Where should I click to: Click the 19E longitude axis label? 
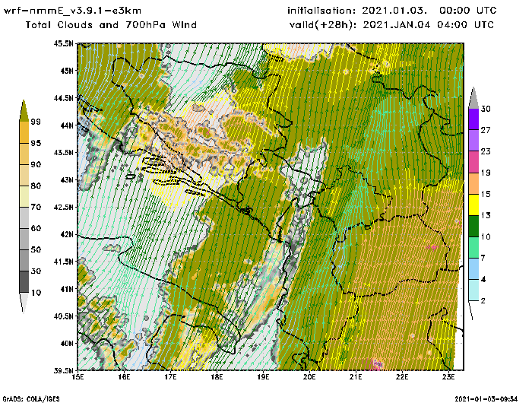pyautogui.click(x=263, y=377)
